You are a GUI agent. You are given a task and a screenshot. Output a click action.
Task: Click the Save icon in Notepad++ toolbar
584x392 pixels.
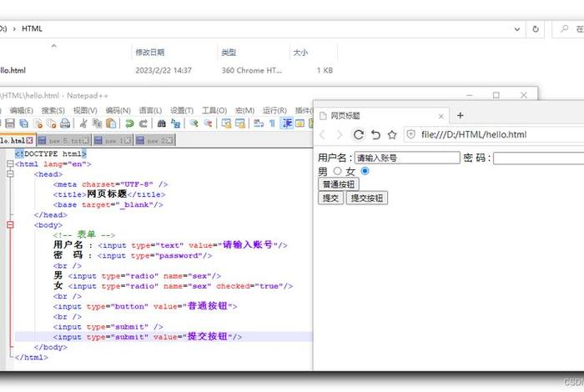[x=10, y=123]
